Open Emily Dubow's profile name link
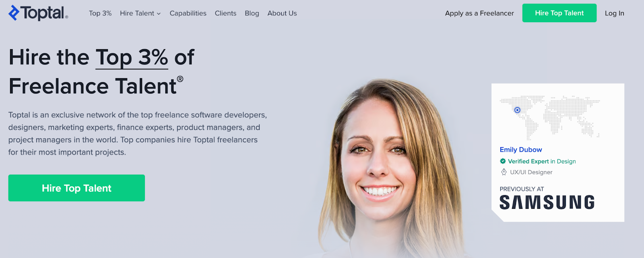 pos(521,150)
